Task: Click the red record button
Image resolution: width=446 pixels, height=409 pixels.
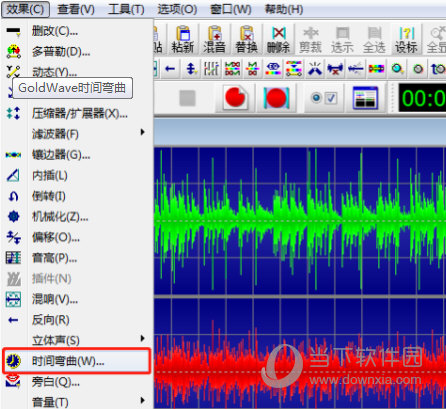Action: point(235,98)
